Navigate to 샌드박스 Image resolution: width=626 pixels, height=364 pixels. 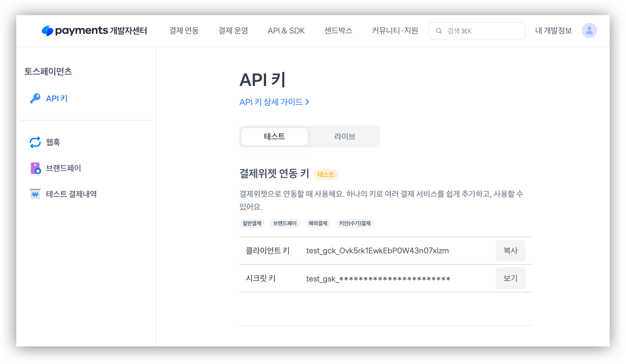(338, 31)
